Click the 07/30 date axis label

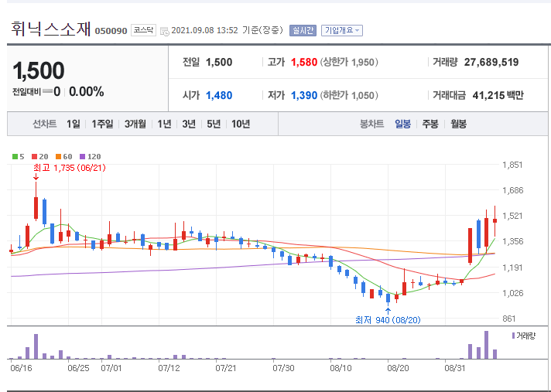(283, 368)
